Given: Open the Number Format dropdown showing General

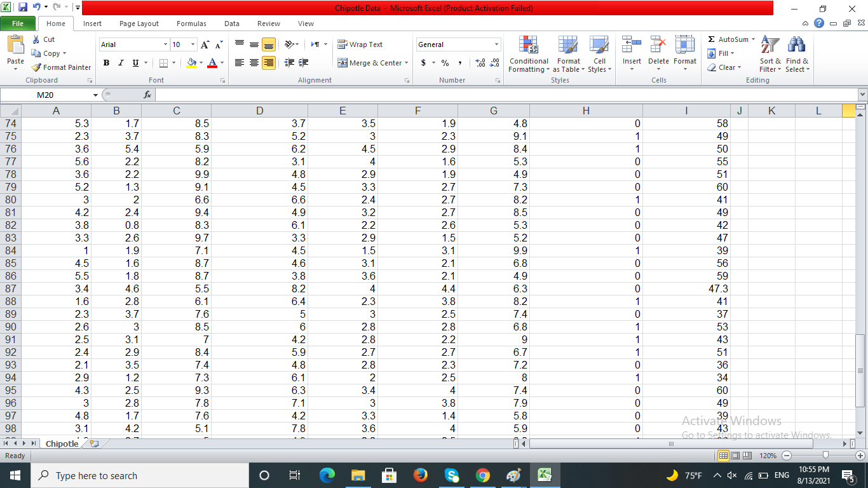Looking at the screenshot, I should click(x=458, y=44).
